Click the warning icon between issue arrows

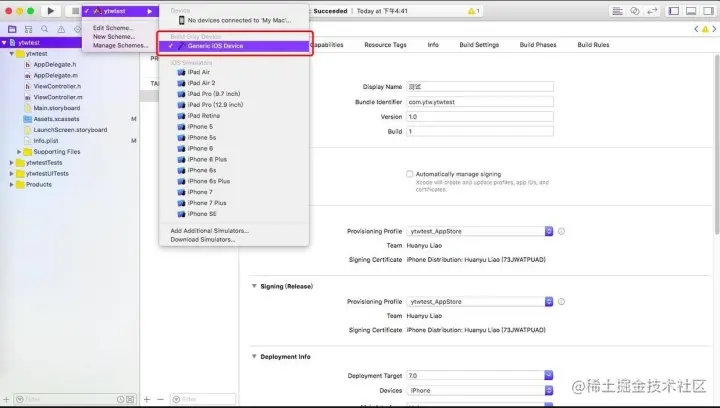click(x=705, y=29)
